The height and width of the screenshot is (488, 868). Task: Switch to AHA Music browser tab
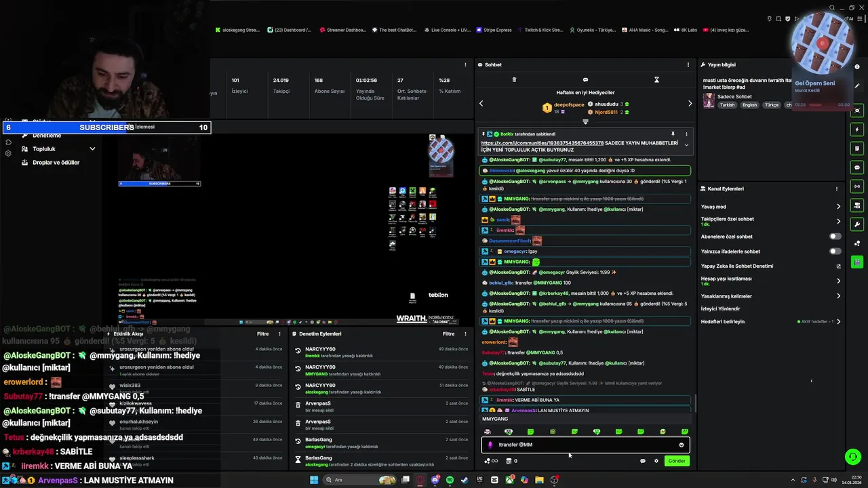click(x=644, y=30)
